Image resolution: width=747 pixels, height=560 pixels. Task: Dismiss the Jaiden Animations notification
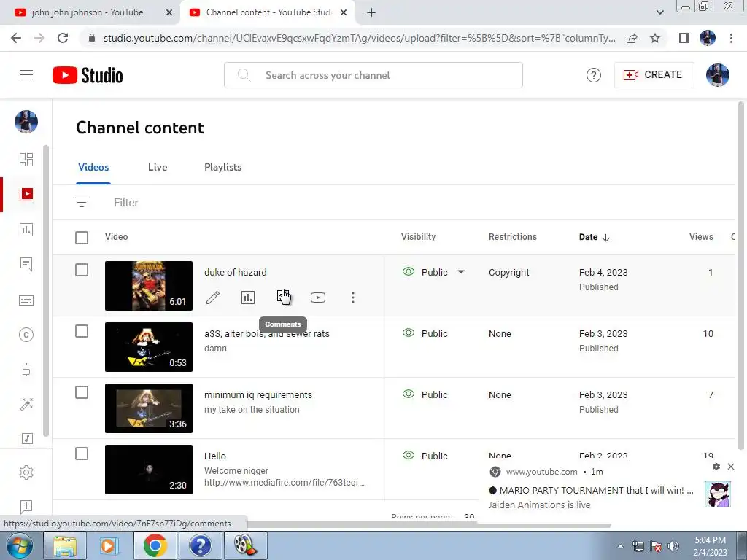(731, 467)
